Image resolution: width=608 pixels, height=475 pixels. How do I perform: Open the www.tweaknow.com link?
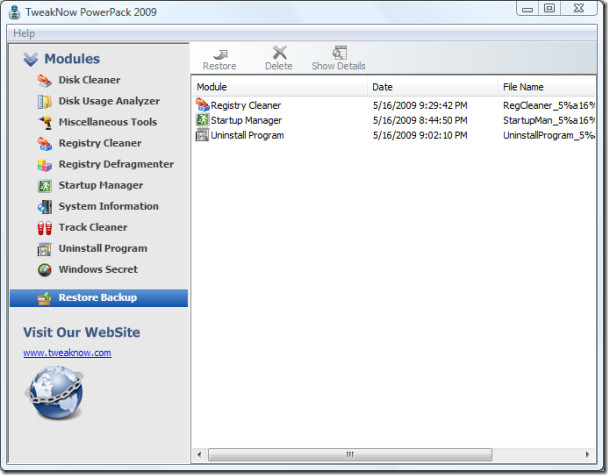[67, 353]
